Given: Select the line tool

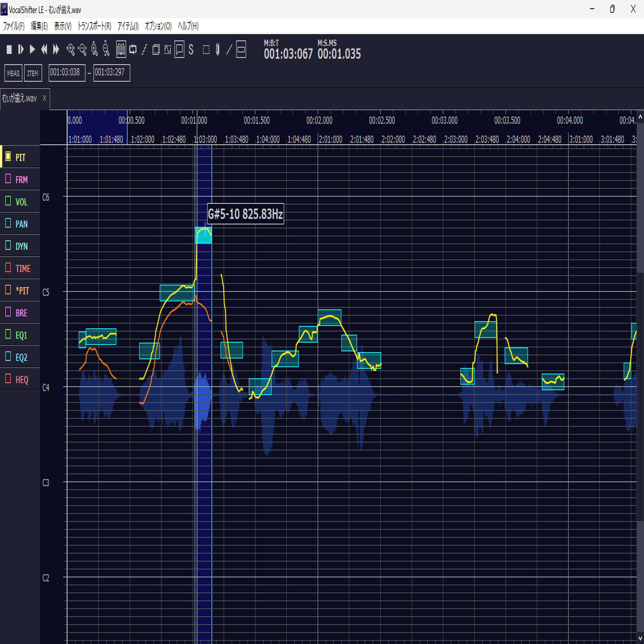Looking at the screenshot, I should (229, 50).
